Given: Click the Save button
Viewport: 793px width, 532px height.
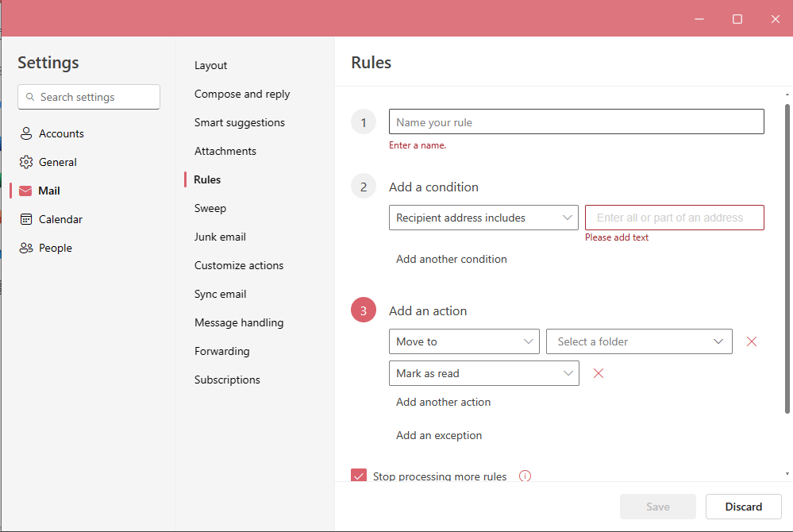Looking at the screenshot, I should point(657,507).
